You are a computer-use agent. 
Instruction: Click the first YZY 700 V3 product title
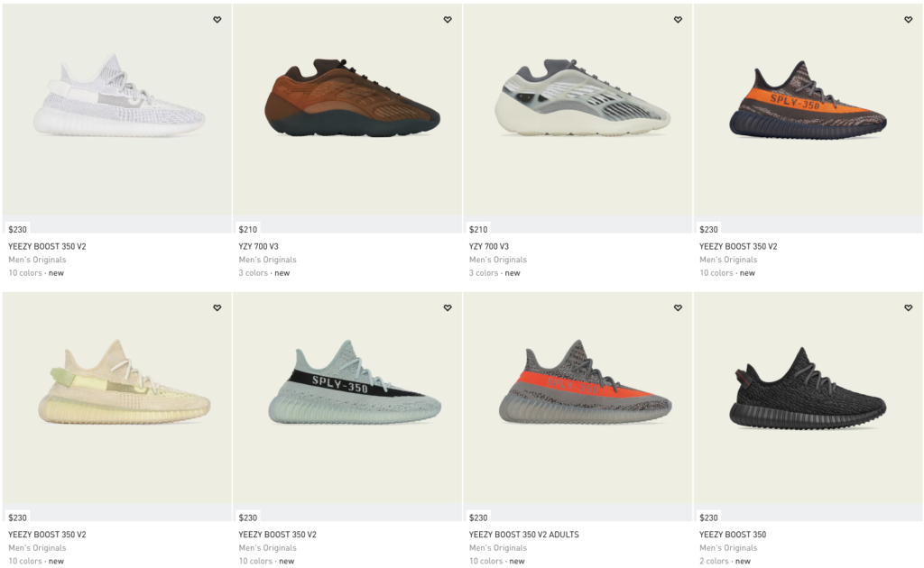[x=258, y=246]
